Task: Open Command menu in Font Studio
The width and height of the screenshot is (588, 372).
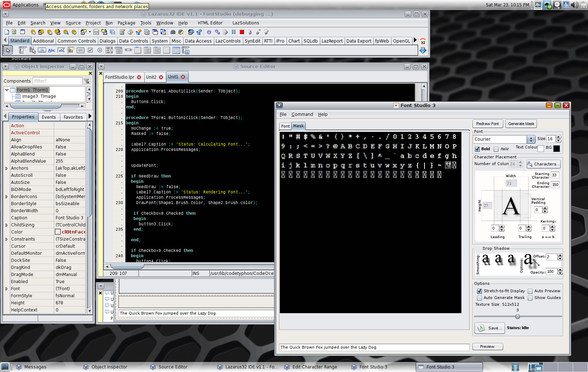Action: point(302,114)
